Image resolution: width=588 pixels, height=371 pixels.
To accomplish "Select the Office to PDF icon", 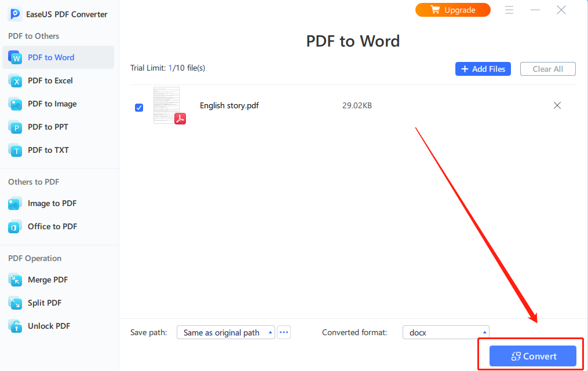I will coord(16,226).
